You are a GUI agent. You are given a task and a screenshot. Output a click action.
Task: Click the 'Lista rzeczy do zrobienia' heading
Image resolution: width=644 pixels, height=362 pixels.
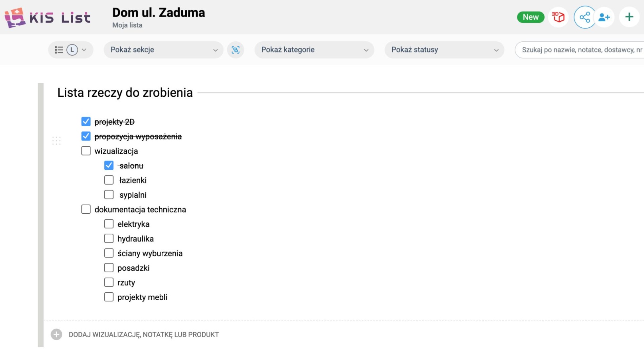[x=125, y=93]
